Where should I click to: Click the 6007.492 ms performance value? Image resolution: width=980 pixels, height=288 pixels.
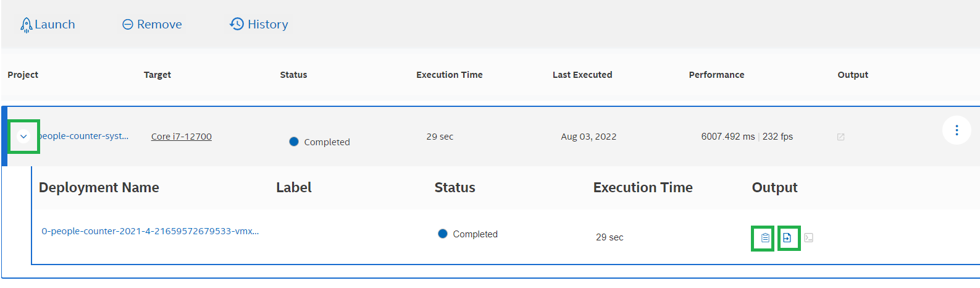(x=728, y=137)
